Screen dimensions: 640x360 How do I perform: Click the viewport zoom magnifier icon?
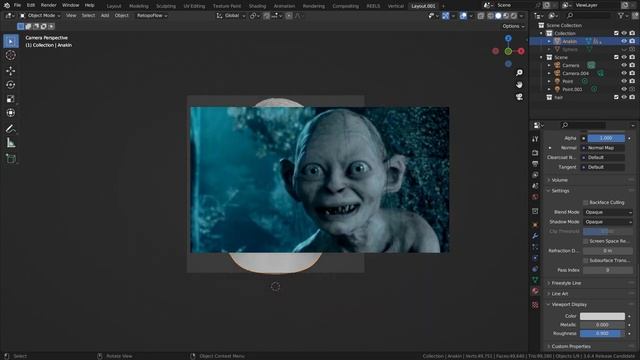point(519,72)
